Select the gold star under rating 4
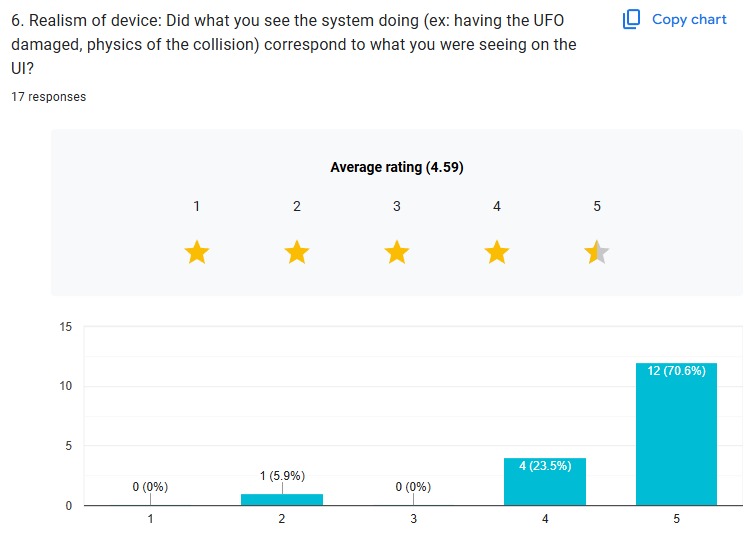Viewport: 747px width, 544px height. (497, 252)
